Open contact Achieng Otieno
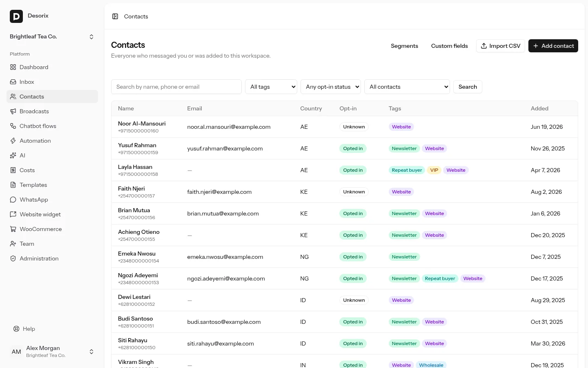Image resolution: width=588 pixels, height=368 pixels. [x=139, y=232]
